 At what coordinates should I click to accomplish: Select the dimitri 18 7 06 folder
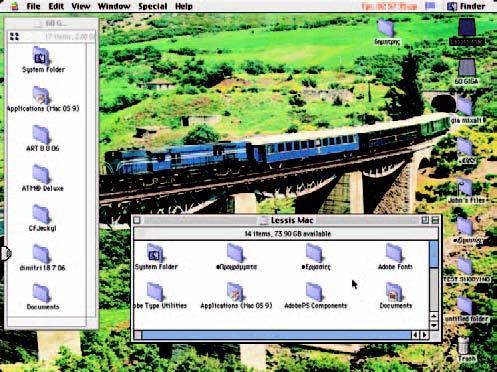coord(42,257)
